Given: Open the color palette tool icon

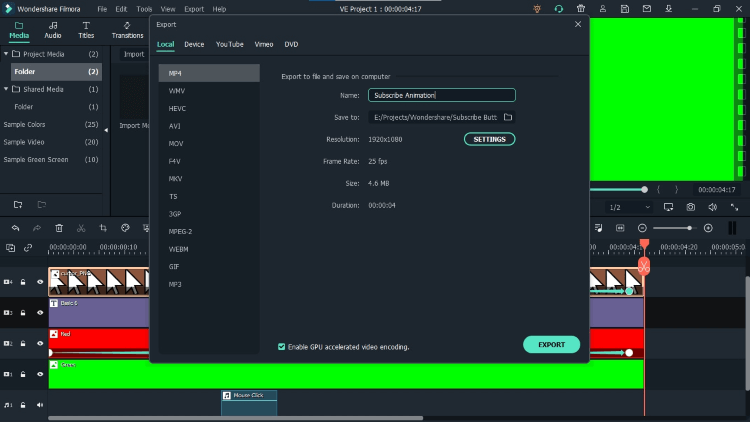Looking at the screenshot, I should pyautogui.click(x=125, y=228).
